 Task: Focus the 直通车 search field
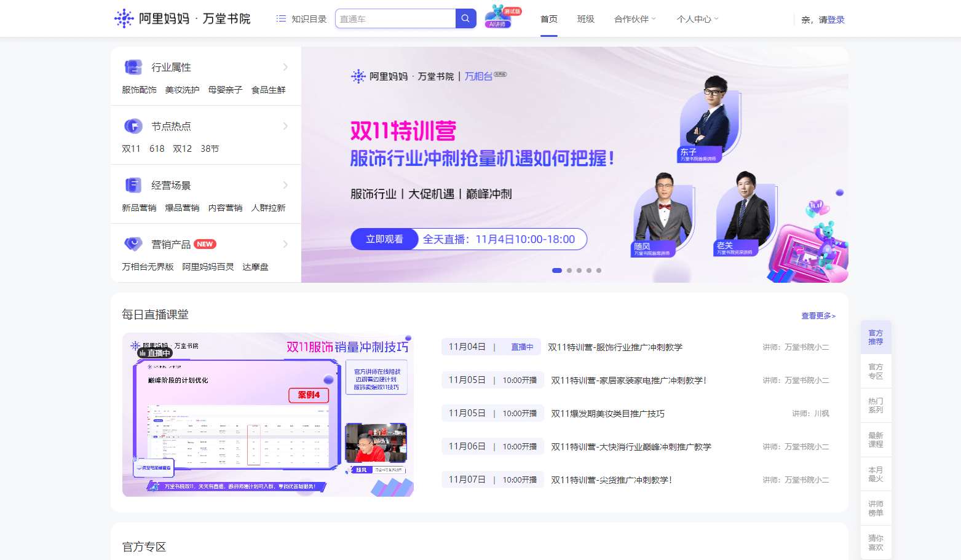pos(395,18)
